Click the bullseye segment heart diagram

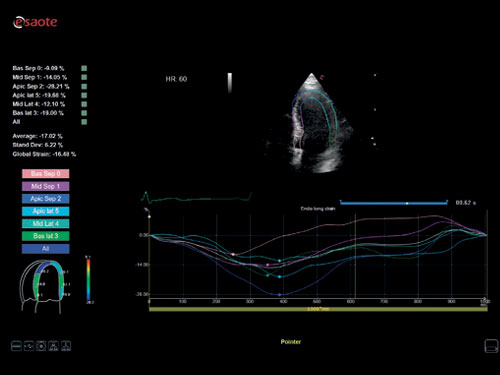(44, 287)
